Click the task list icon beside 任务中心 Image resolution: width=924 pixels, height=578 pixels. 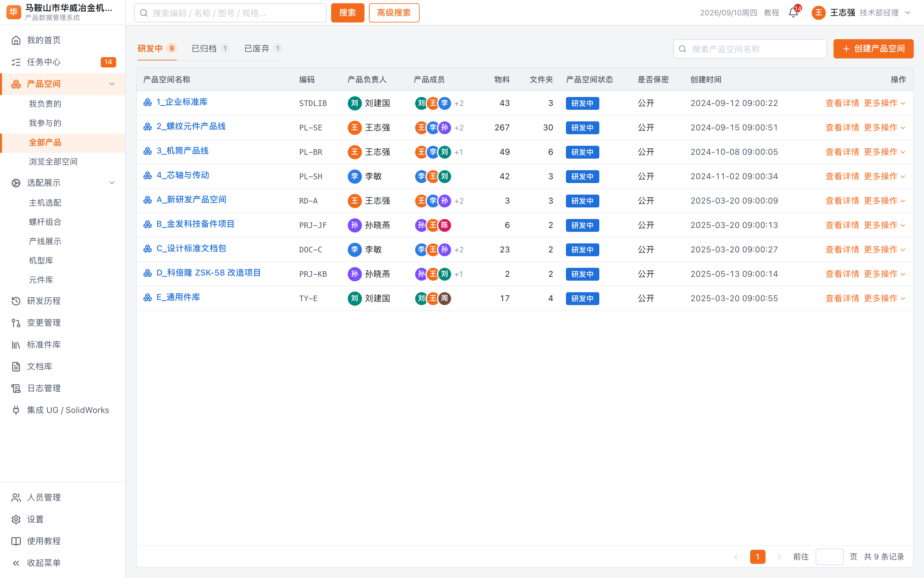coord(16,62)
